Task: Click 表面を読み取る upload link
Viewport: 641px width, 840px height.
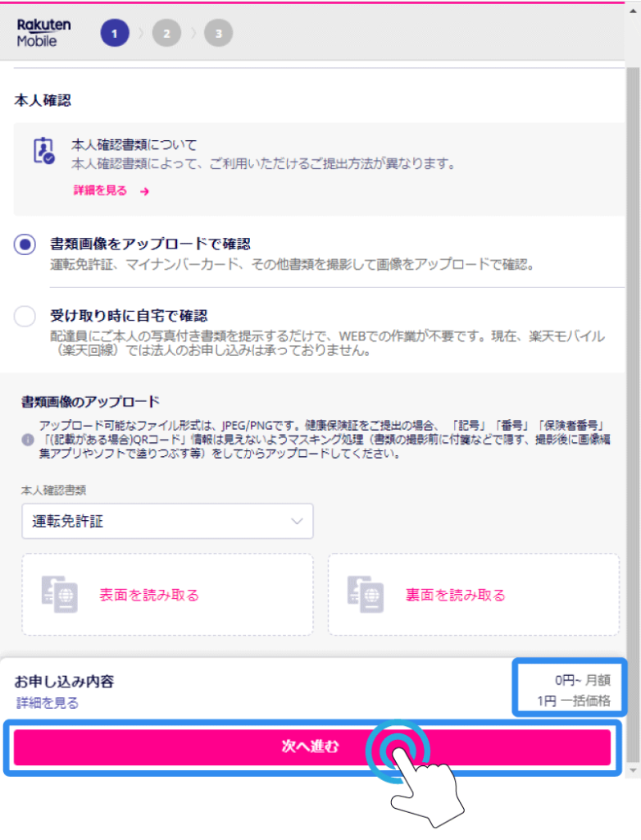Action: pos(149,596)
